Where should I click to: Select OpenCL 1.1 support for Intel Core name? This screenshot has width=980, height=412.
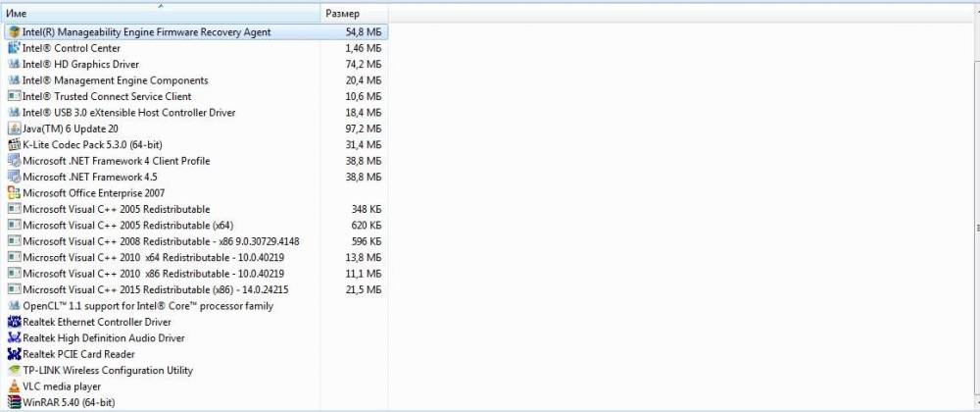(x=148, y=306)
